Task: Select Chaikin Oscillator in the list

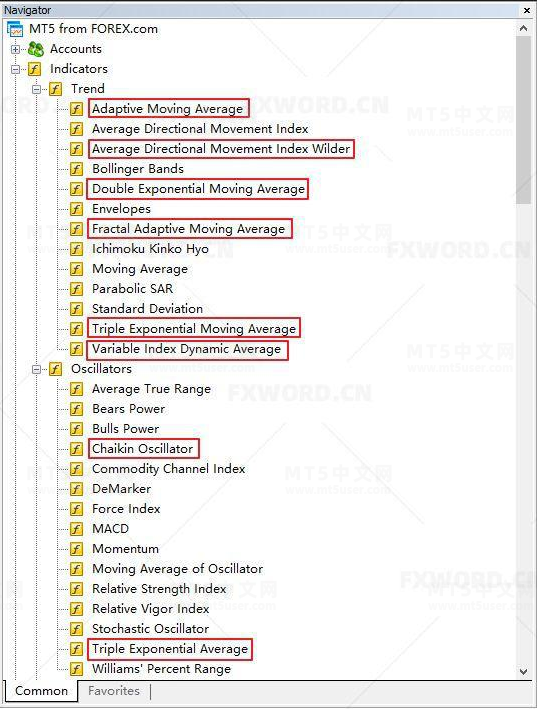Action: click(x=143, y=449)
